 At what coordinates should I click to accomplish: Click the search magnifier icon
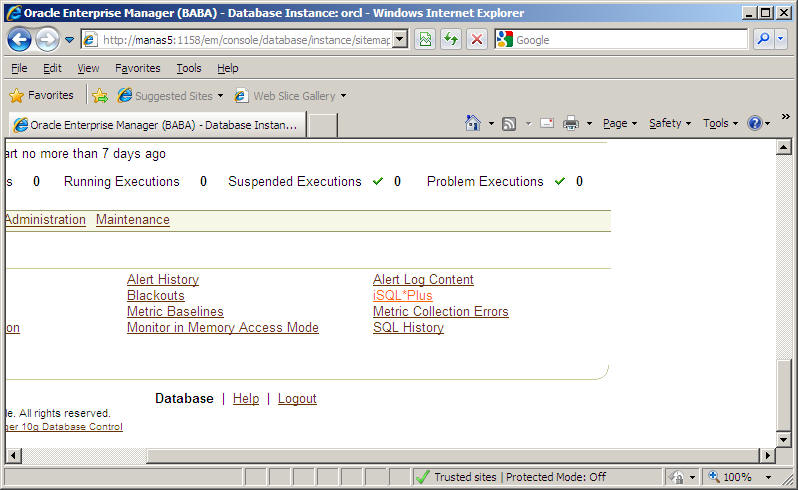pos(762,39)
